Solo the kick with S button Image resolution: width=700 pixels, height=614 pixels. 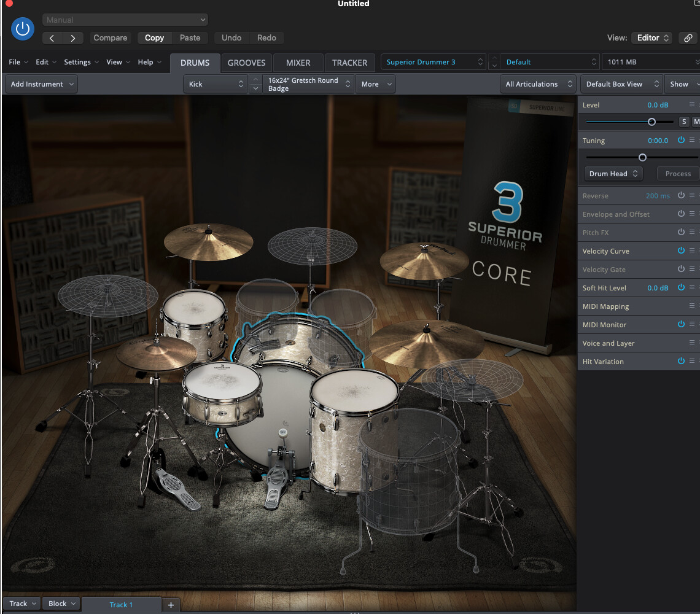pos(683,122)
